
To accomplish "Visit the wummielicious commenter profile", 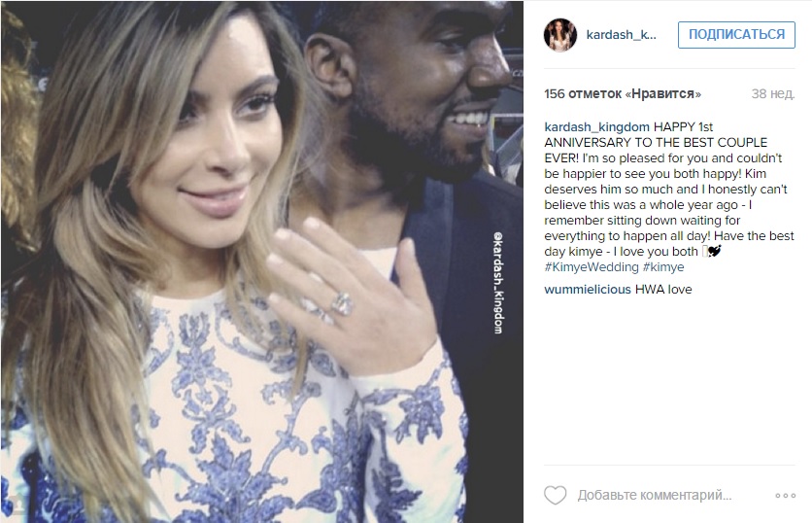I will click(588, 290).
